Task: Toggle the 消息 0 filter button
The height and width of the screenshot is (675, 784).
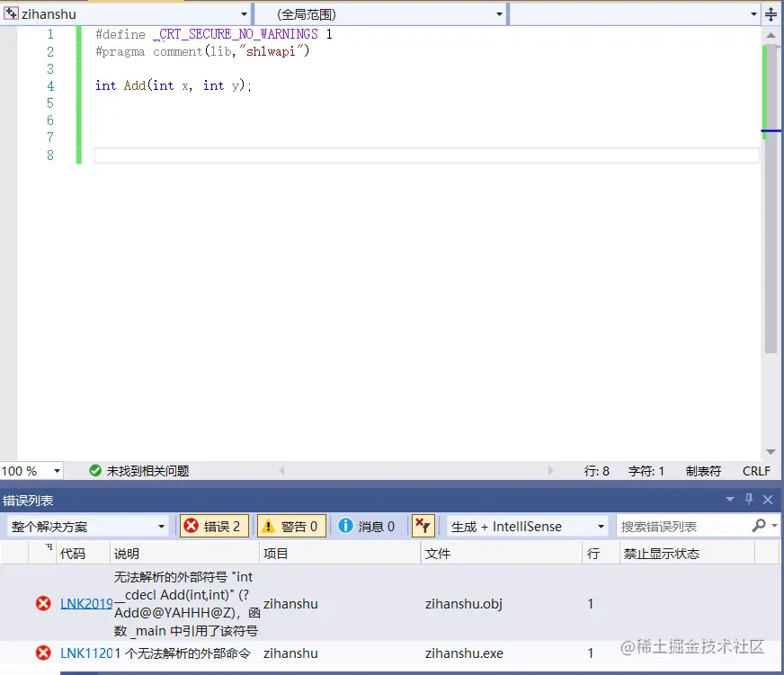Action: point(367,527)
